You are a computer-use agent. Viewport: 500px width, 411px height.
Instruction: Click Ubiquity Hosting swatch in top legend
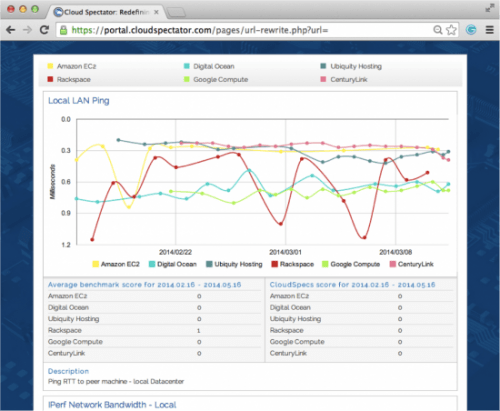pyautogui.click(x=323, y=66)
